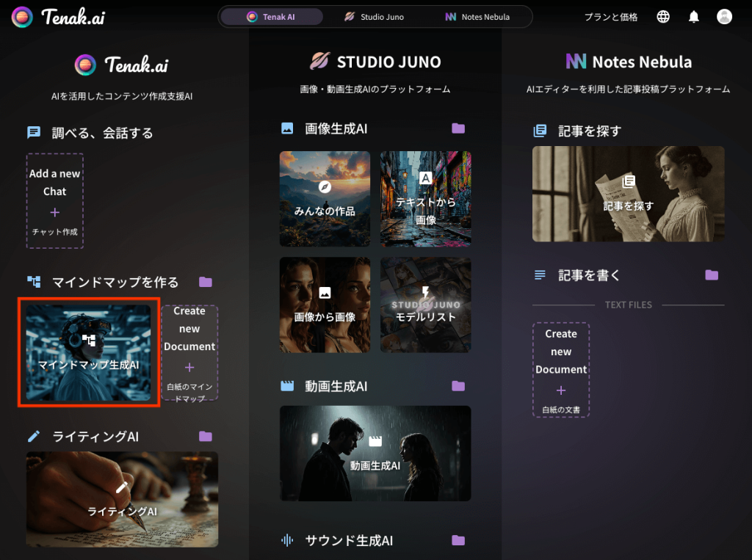
Task: Click the サウンド生成AI heading text
Action: (x=349, y=540)
